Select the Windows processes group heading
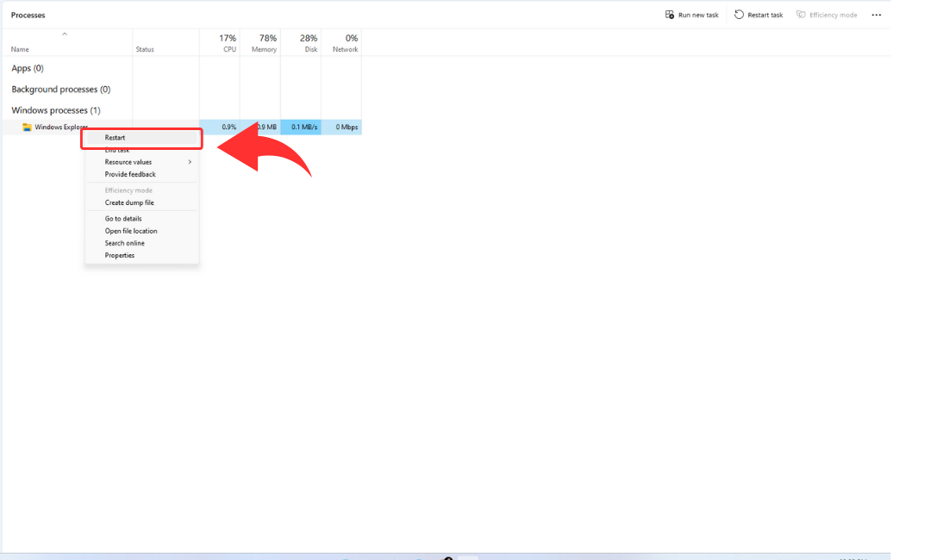This screenshot has height=560, width=931. tap(56, 110)
